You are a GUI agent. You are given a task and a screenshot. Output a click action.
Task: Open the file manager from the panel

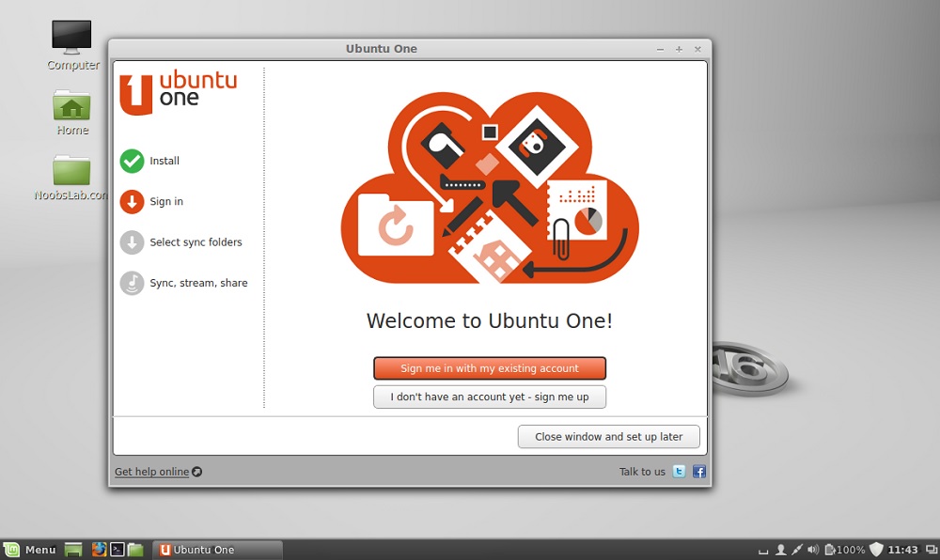(x=135, y=550)
